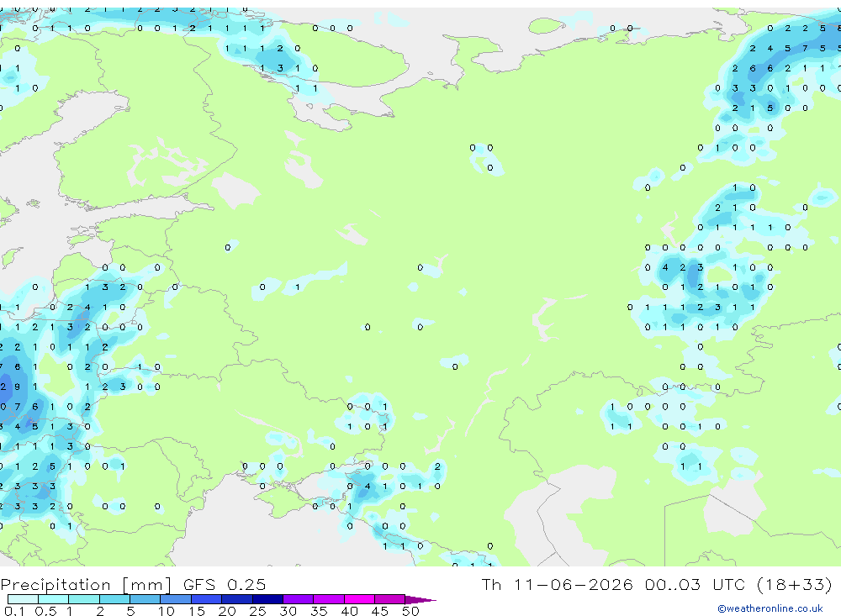Click the 20–25 mm dark blue swatch
841x616 pixels.
click(x=237, y=599)
